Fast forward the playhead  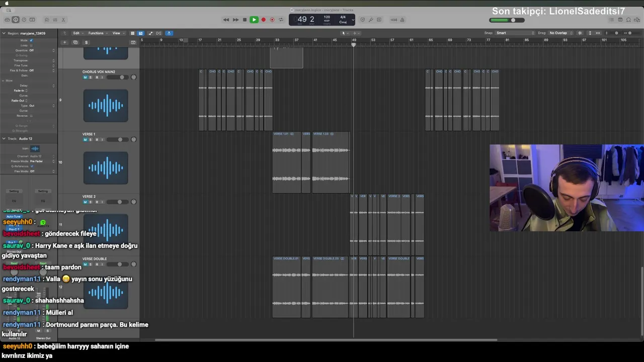235,20
